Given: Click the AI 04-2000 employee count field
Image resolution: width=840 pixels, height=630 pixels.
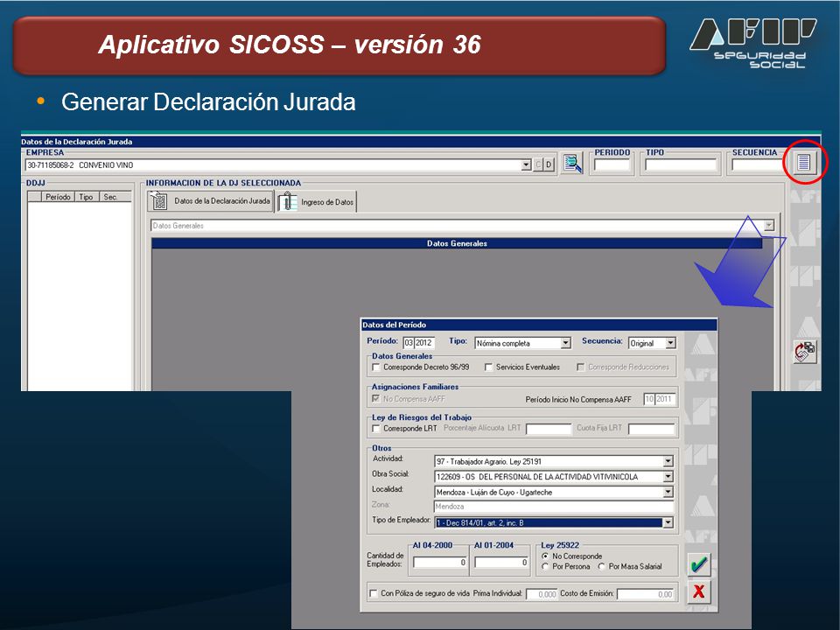Looking at the screenshot, I should click(x=440, y=563).
